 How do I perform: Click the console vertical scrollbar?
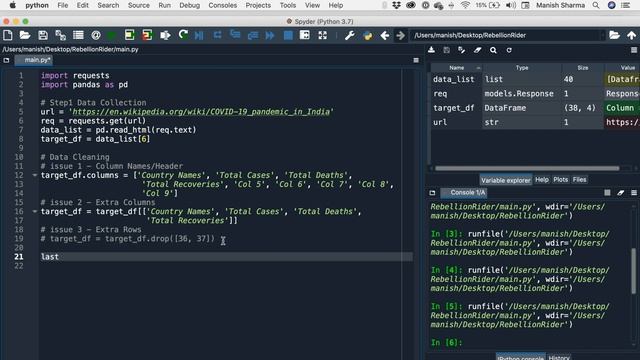click(634, 271)
